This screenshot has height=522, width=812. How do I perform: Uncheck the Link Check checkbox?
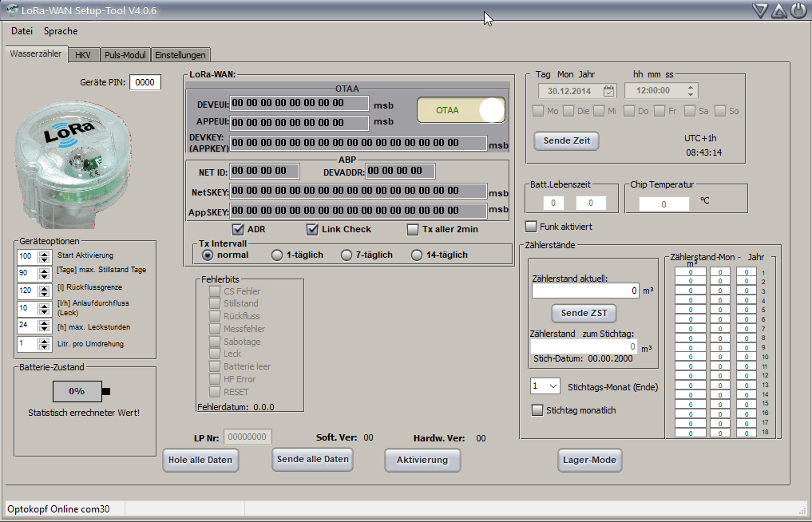pos(312,229)
